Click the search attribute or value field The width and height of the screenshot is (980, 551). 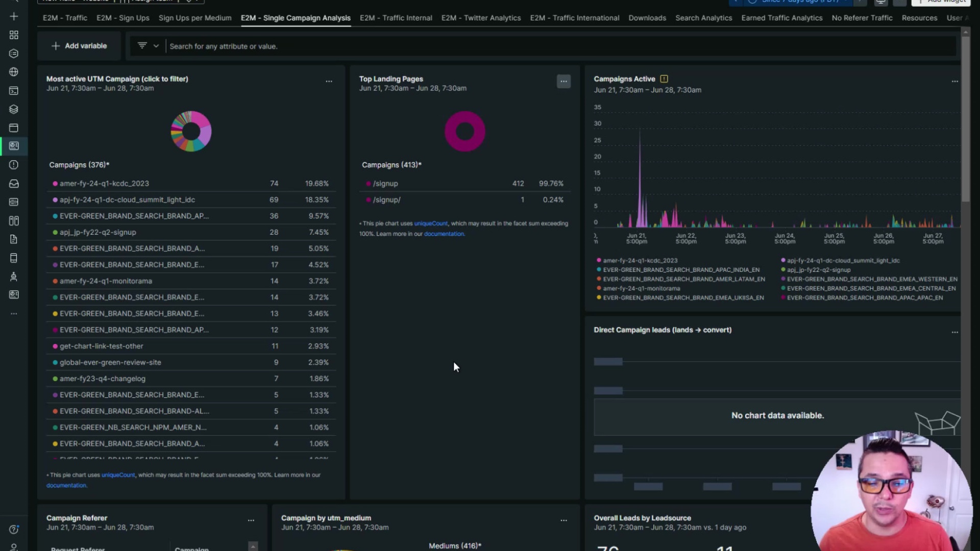click(x=561, y=46)
